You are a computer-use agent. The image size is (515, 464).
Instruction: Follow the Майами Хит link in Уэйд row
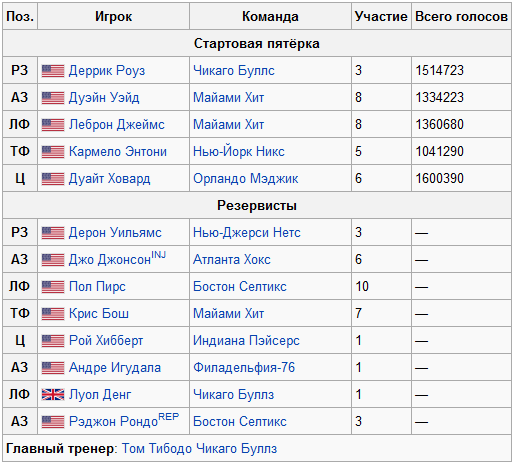point(228,98)
